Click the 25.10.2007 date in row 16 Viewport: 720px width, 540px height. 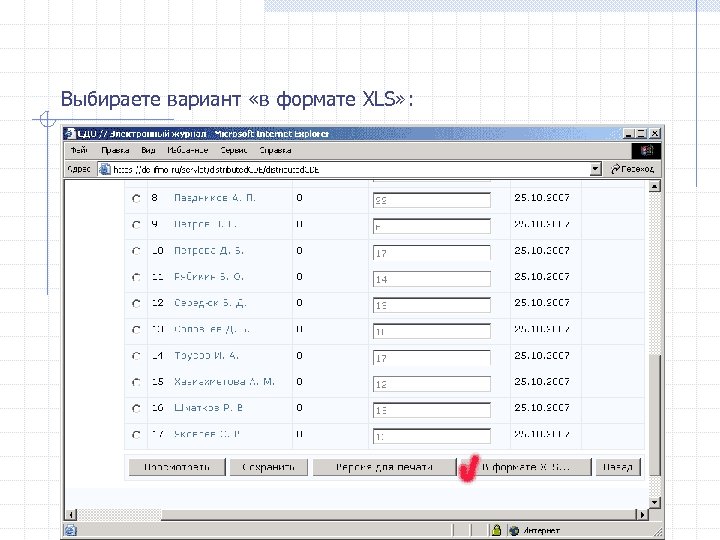click(x=542, y=408)
